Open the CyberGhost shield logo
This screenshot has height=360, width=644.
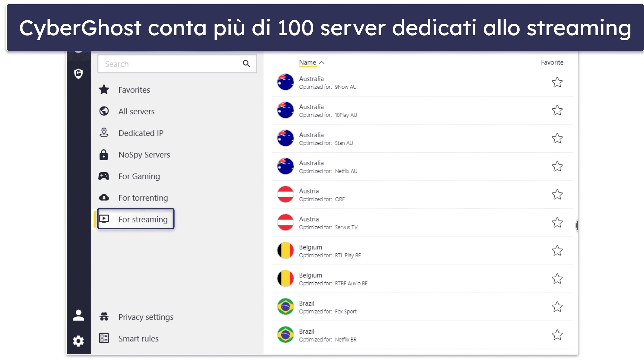click(x=79, y=74)
